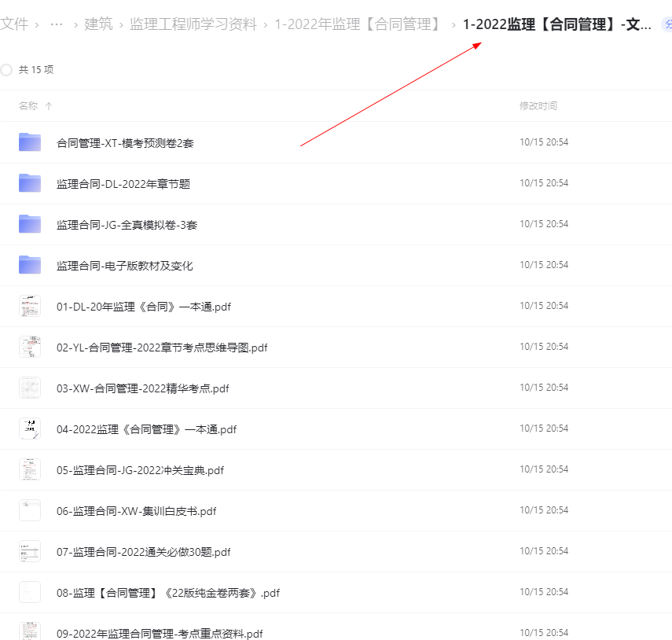Open 09-2022年监理合同管理-考点重点资料.pdf
This screenshot has width=672, height=640.
tap(160, 634)
